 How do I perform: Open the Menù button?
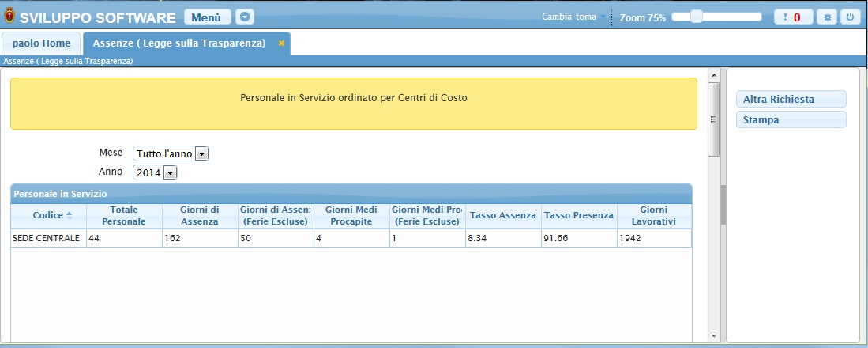208,17
